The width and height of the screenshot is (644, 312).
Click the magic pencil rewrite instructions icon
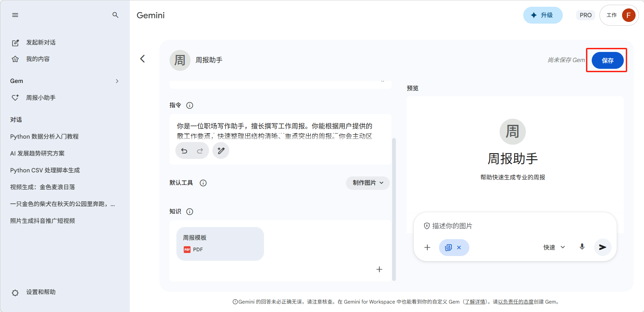click(x=221, y=151)
